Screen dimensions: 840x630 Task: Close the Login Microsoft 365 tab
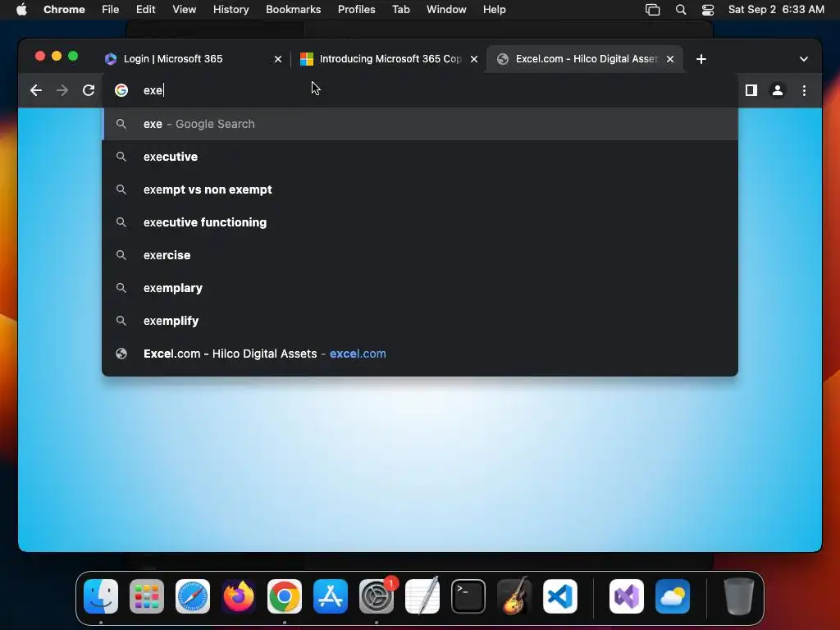point(278,59)
